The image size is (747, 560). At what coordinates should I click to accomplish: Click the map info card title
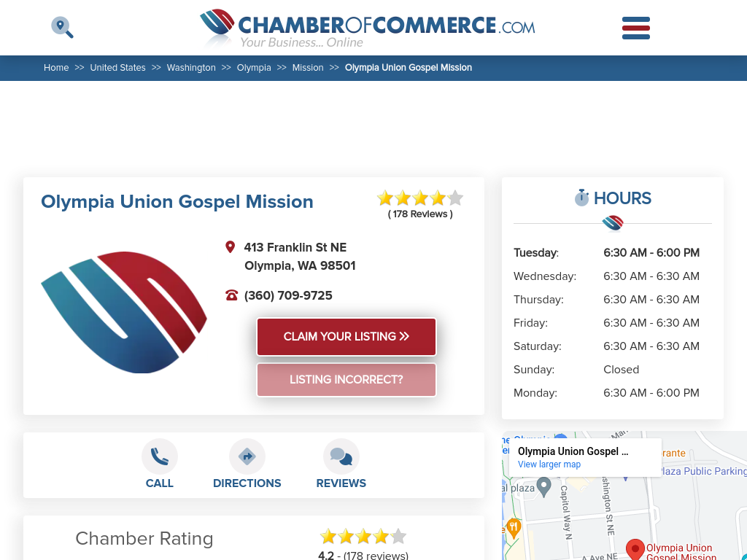click(x=573, y=451)
